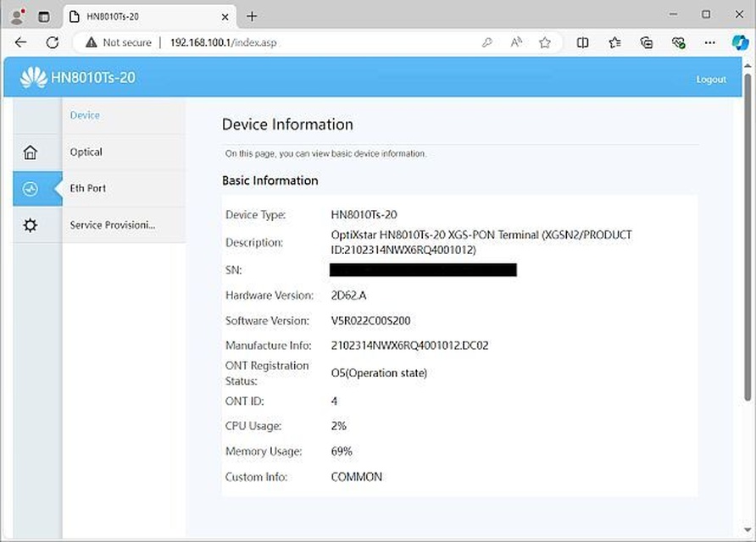The image size is (756, 542).
Task: Open a new tab with plus button
Action: (252, 16)
